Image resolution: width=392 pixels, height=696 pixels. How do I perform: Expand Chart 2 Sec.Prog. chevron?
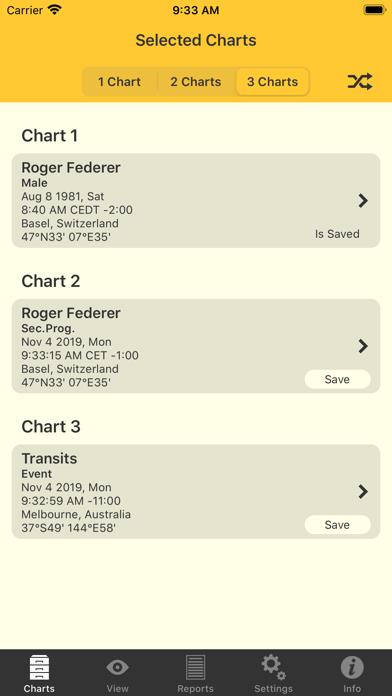click(x=363, y=346)
